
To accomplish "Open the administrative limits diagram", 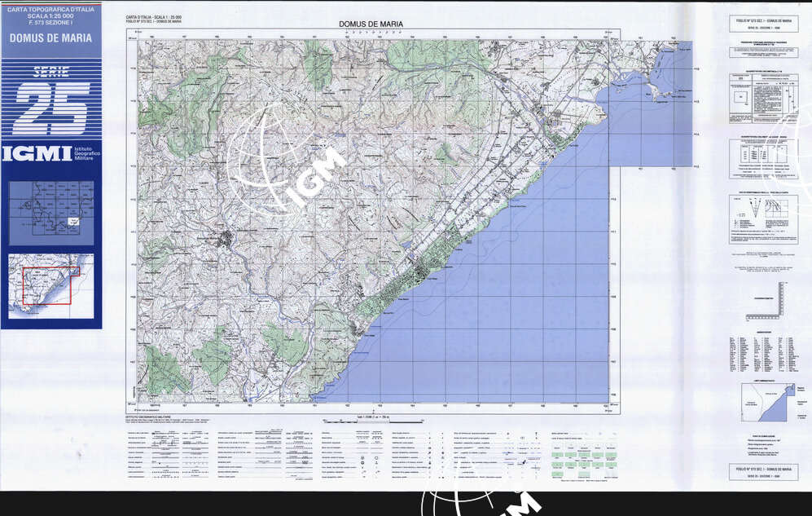I will point(762,403).
